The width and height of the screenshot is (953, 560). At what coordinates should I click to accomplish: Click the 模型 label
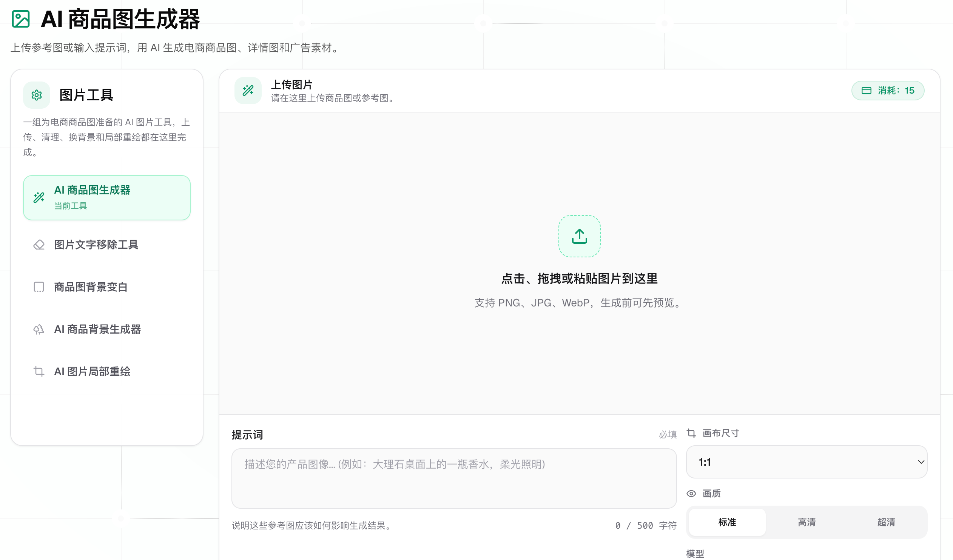click(x=695, y=554)
